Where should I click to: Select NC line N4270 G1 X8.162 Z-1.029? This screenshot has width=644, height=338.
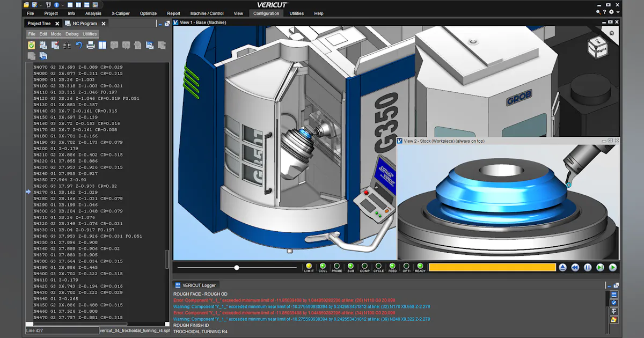pos(65,192)
